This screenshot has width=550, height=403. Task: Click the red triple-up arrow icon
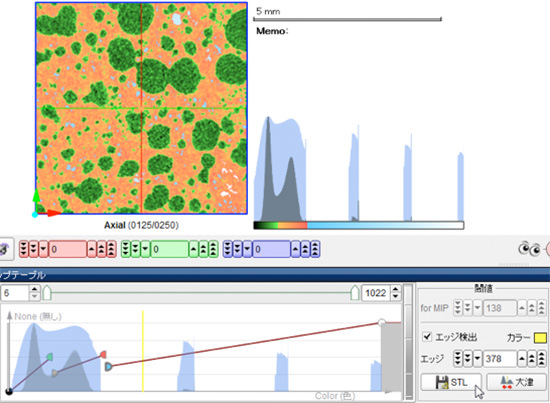[112, 249]
